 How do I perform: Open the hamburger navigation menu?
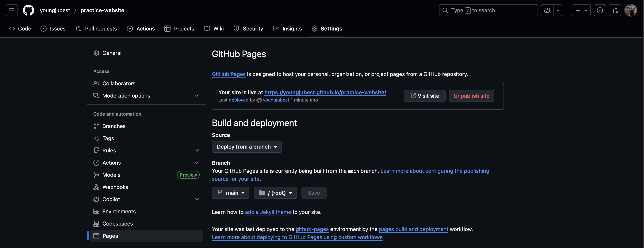click(12, 10)
